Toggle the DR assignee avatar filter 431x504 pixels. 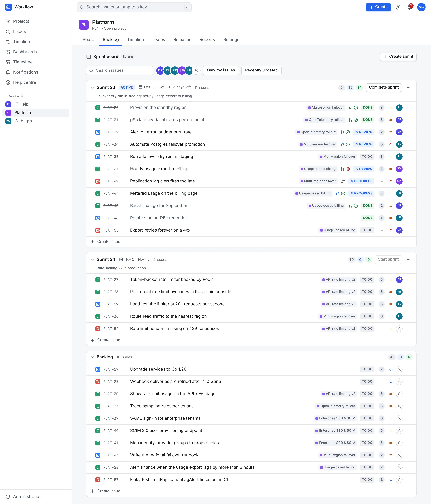(160, 71)
